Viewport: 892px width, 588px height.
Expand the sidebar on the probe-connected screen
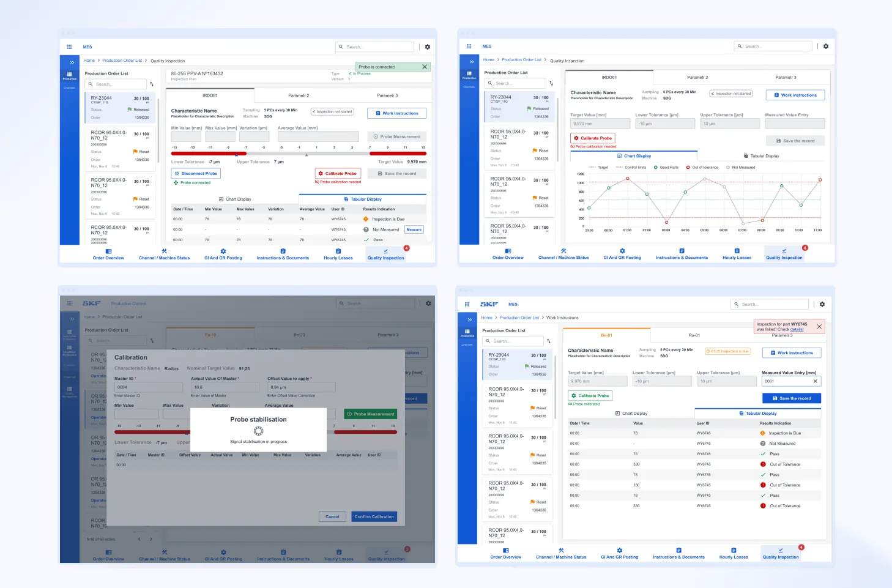point(72,62)
